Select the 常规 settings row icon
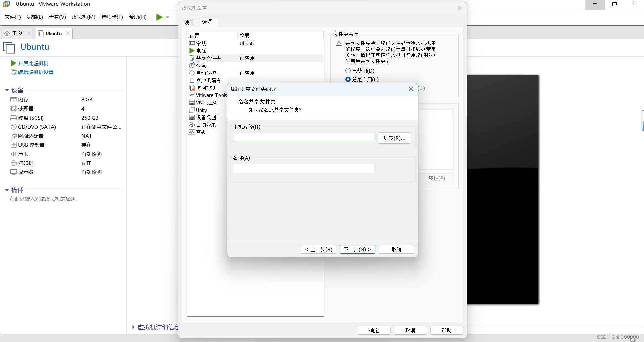644x342 pixels. coord(192,43)
